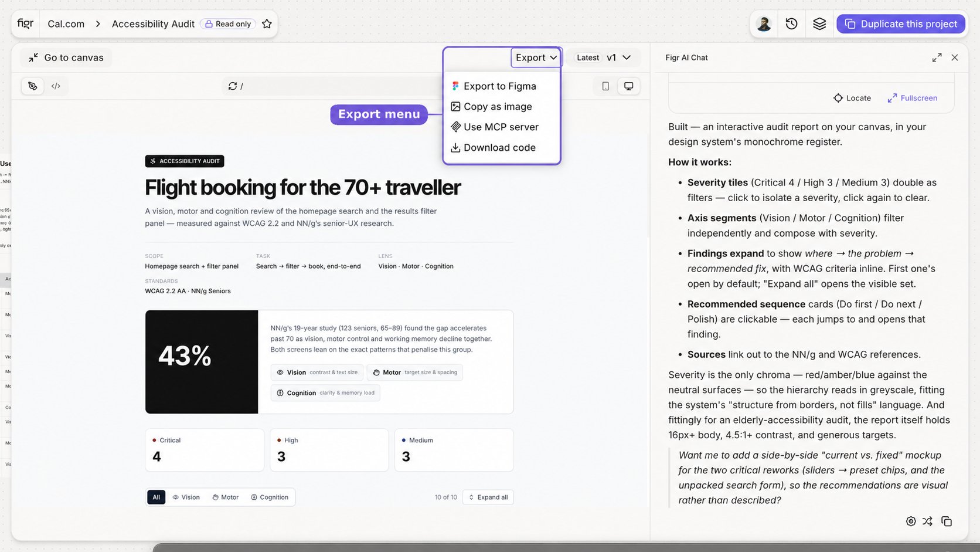Duplicate this project
Screen dimensions: 980x552
click(901, 24)
